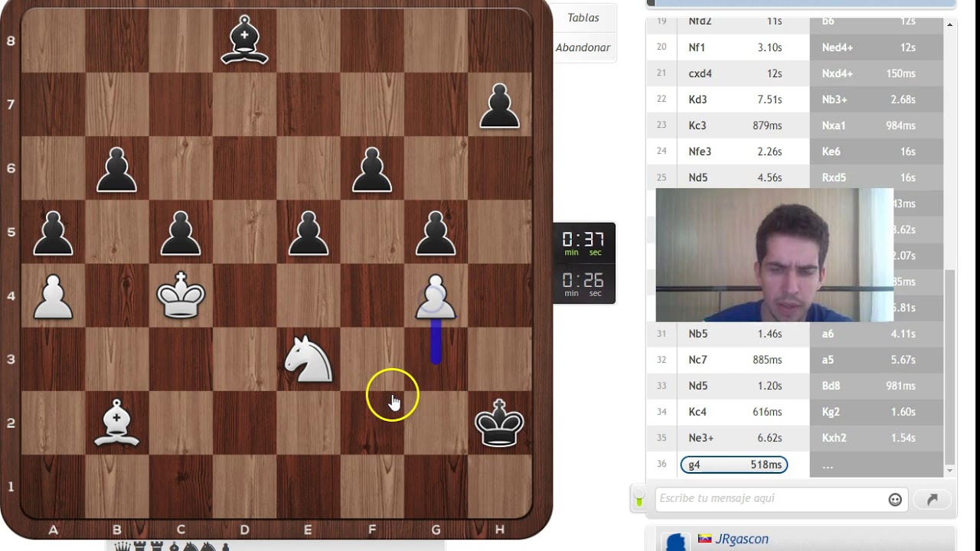Image resolution: width=980 pixels, height=551 pixels.
Task: Select the white knight on e3
Action: point(308,359)
